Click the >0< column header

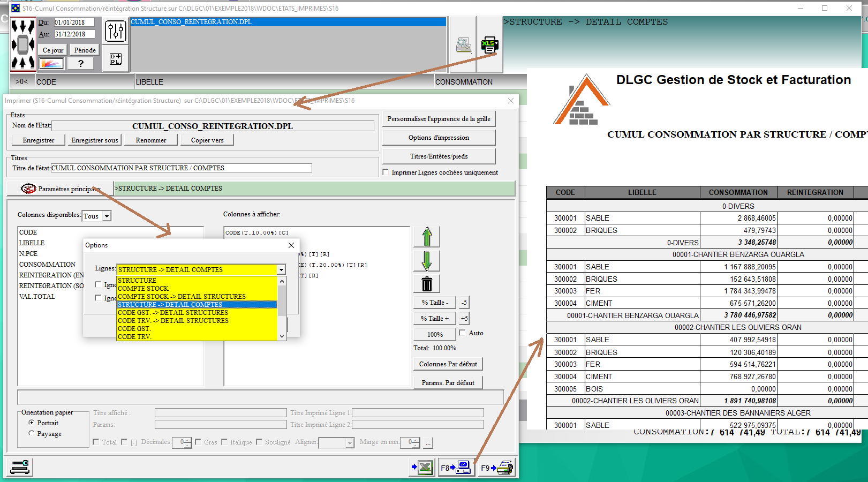point(22,82)
